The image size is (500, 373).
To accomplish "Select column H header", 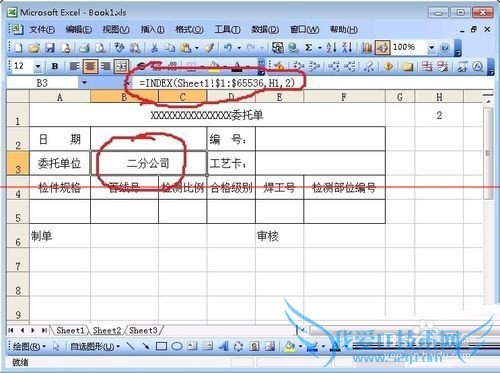I will coord(439,97).
